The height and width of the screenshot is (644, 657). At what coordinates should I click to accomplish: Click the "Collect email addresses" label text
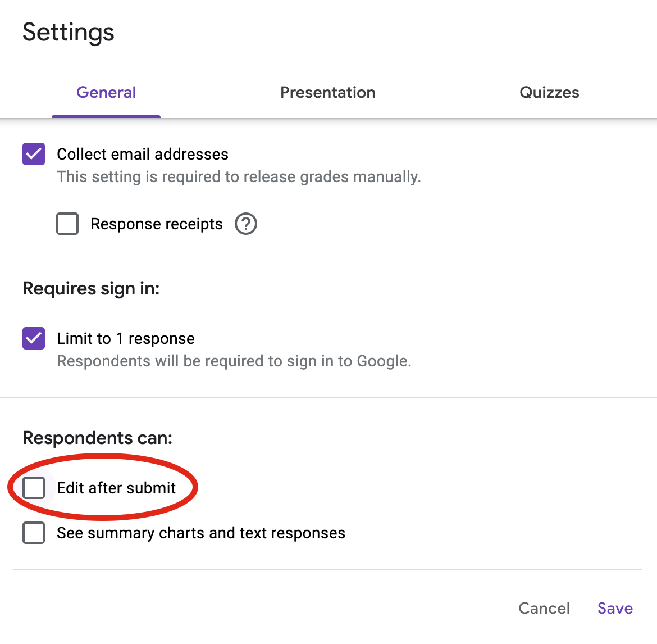click(x=143, y=154)
